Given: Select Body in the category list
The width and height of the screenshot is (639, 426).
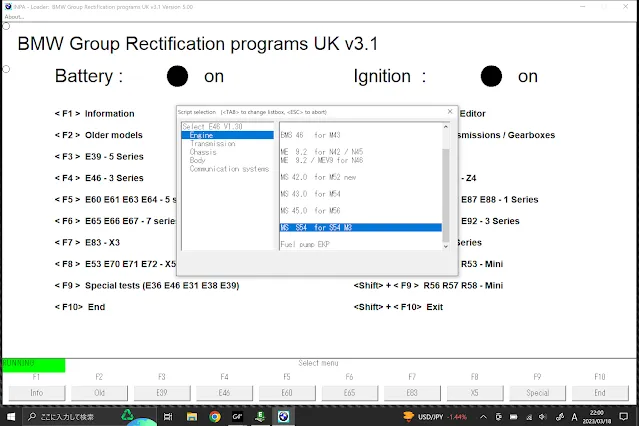Looking at the screenshot, I should click(x=197, y=160).
